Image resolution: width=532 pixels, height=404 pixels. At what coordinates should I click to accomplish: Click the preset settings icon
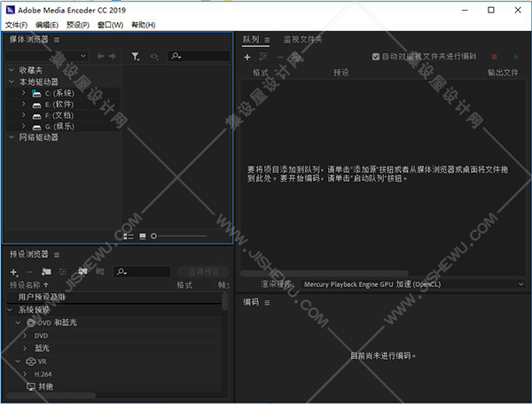click(63, 272)
